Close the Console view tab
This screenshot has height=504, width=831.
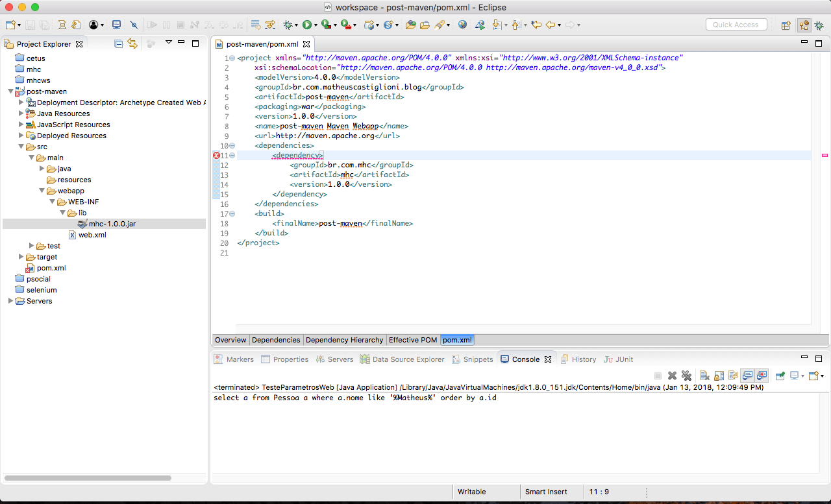click(x=547, y=359)
